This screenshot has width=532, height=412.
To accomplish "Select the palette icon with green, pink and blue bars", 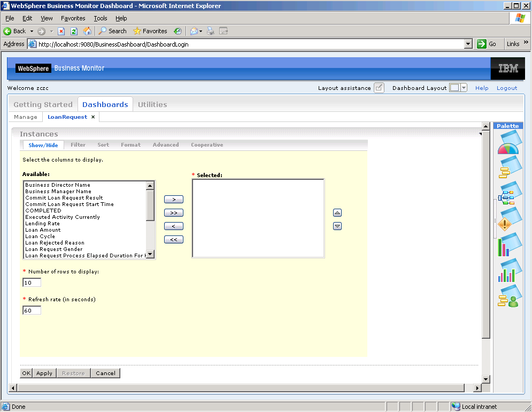I will (x=509, y=245).
